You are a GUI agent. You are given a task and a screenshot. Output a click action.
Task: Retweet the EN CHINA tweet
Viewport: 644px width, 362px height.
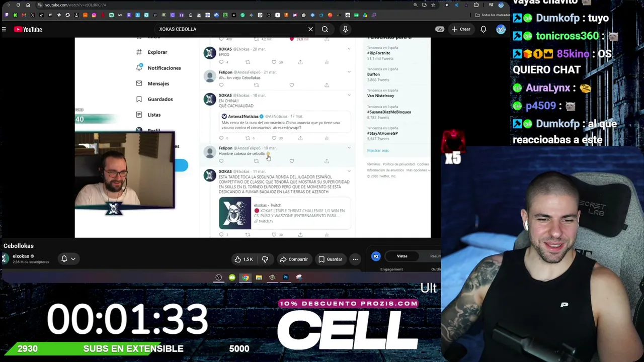248,138
